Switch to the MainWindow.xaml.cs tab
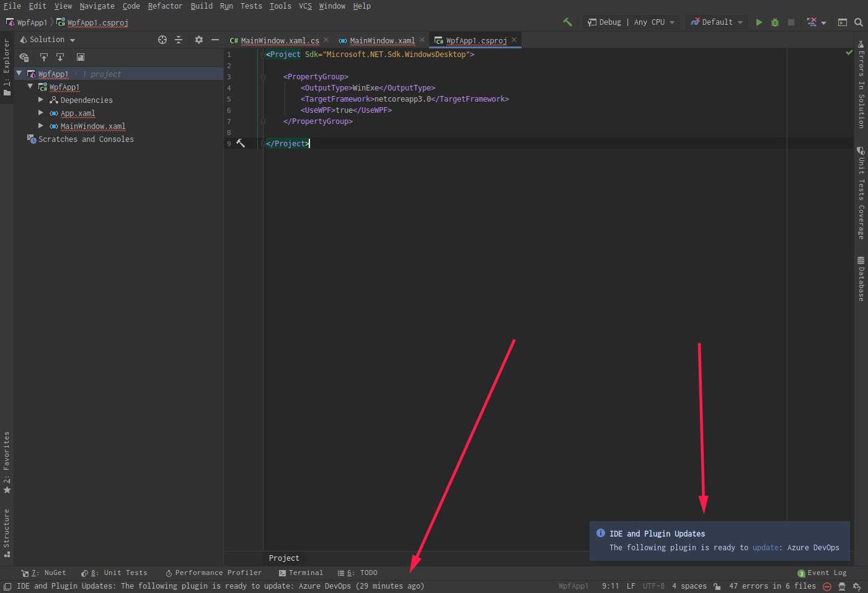 (x=280, y=41)
